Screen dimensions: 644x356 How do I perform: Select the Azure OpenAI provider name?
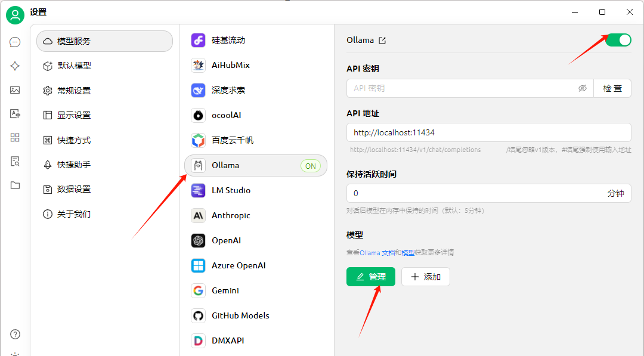pos(239,266)
